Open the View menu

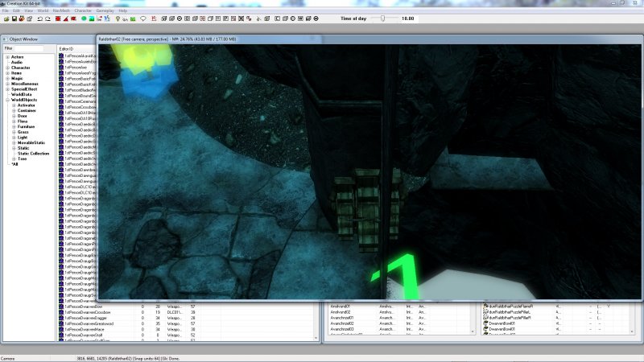coord(29,10)
